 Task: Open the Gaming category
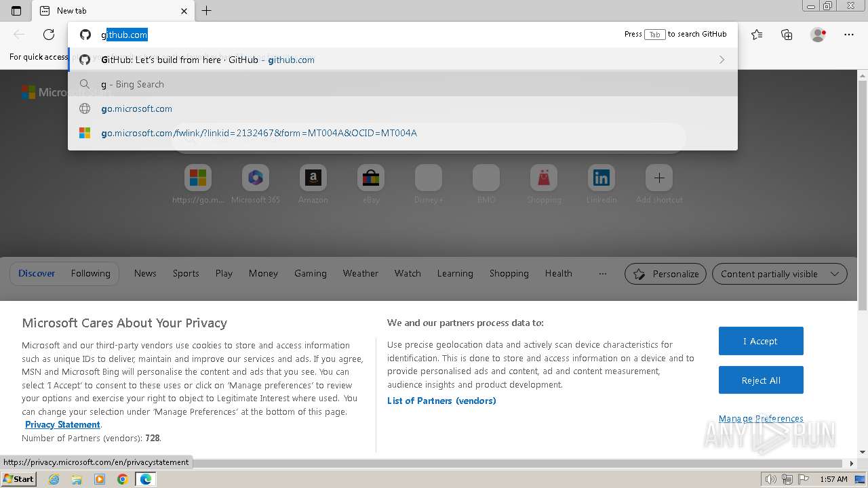311,273
